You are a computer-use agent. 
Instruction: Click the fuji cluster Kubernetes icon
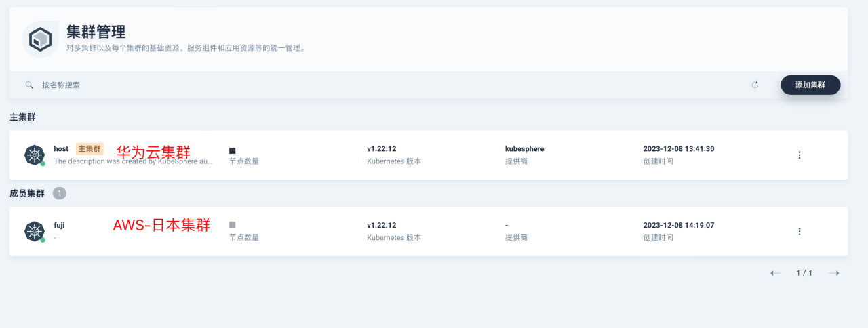pos(34,231)
